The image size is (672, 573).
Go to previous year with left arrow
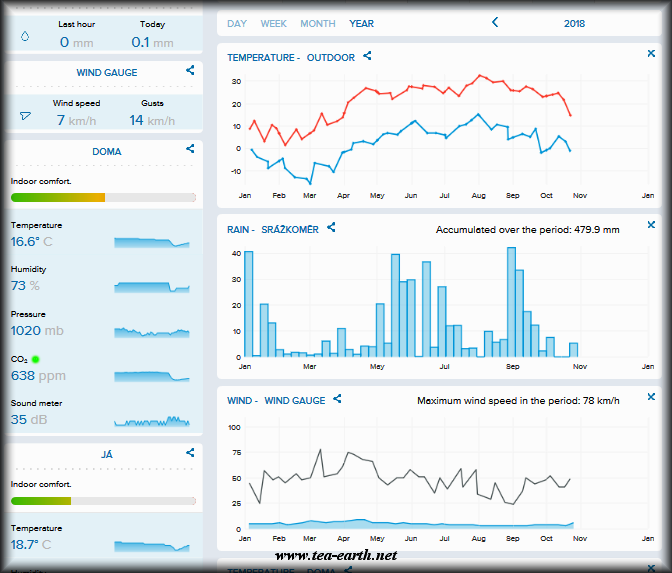pyautogui.click(x=493, y=23)
